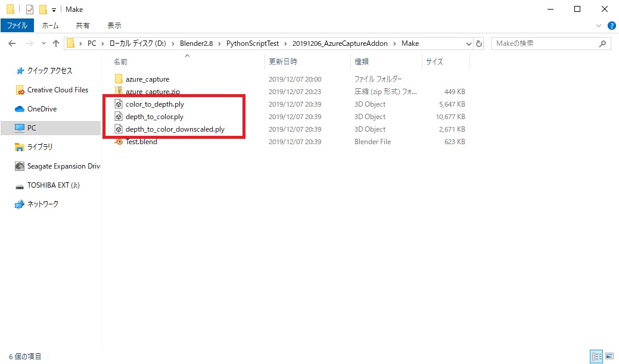This screenshot has width=619, height=364.
Task: Click the search magnifier icon
Action: [x=602, y=43]
